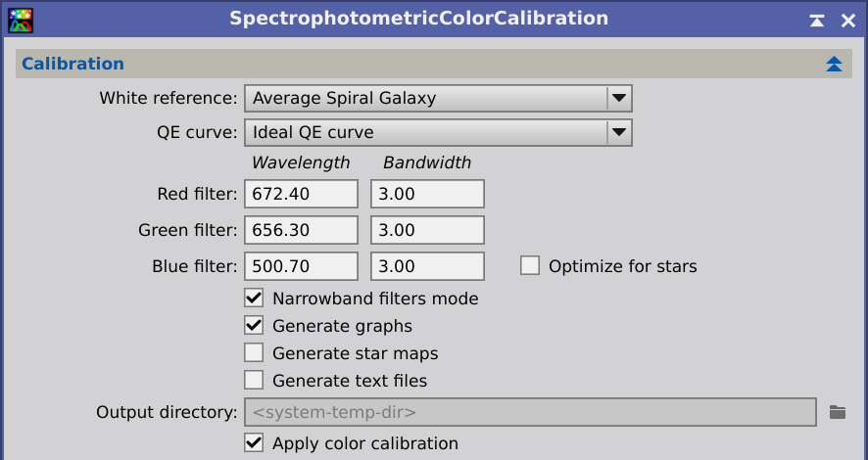Turn off Apply color calibration

tap(254, 442)
